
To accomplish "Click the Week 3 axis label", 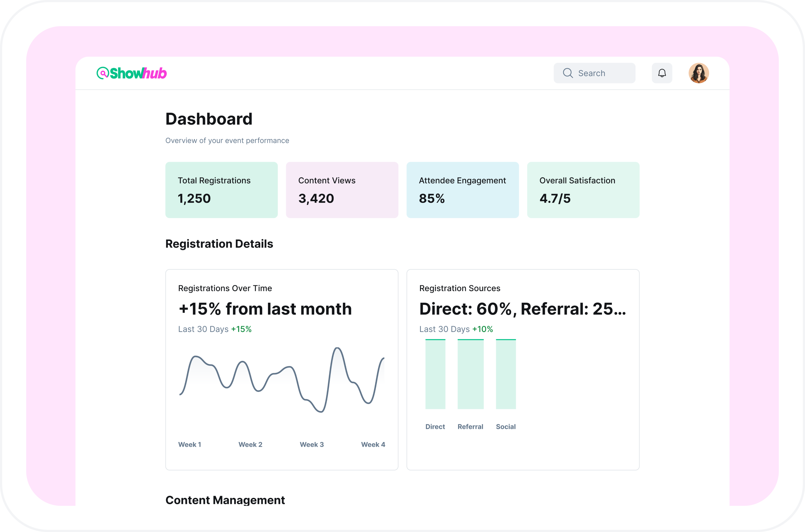I will (311, 445).
